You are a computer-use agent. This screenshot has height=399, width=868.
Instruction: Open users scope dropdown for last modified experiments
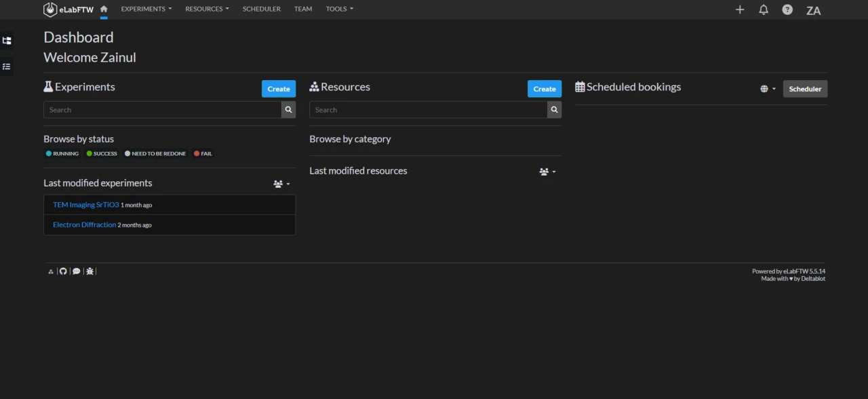[281, 184]
